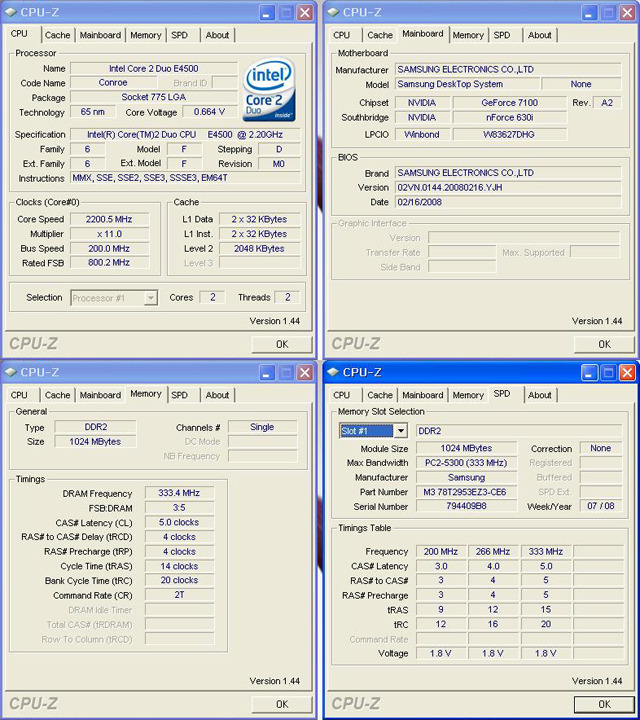640x720 pixels.
Task: Open SPD tab in the Mainboard window
Action: [x=502, y=35]
